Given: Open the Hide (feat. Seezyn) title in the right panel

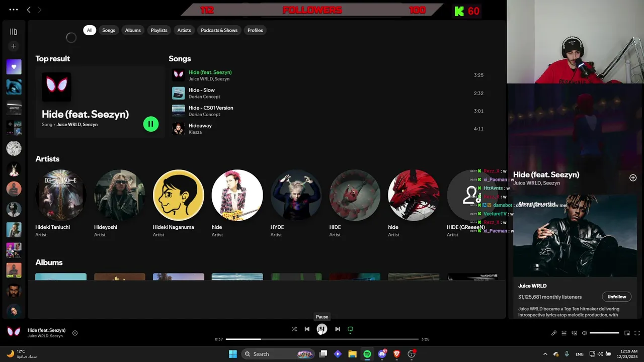Looking at the screenshot, I should pos(546,174).
